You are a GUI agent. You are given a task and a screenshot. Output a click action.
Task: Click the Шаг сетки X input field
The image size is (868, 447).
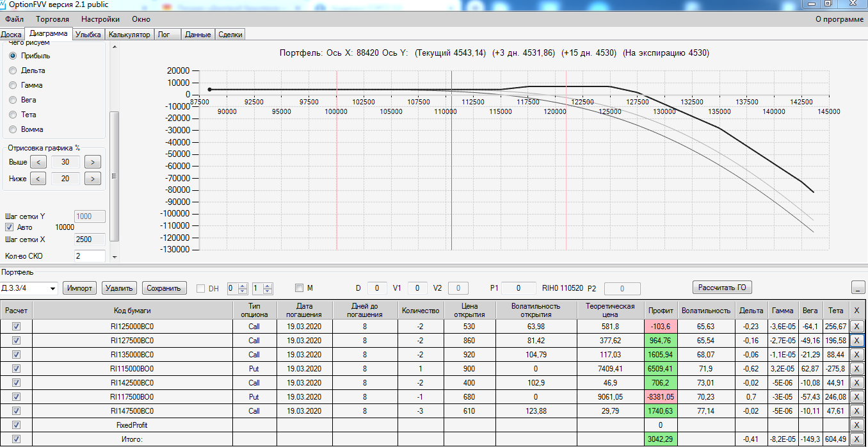[x=90, y=240]
